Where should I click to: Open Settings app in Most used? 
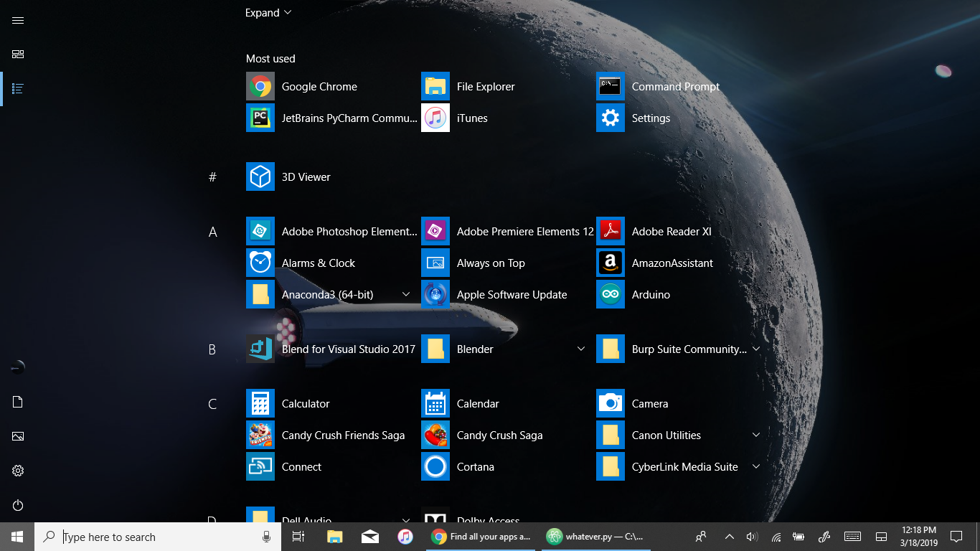click(682, 118)
